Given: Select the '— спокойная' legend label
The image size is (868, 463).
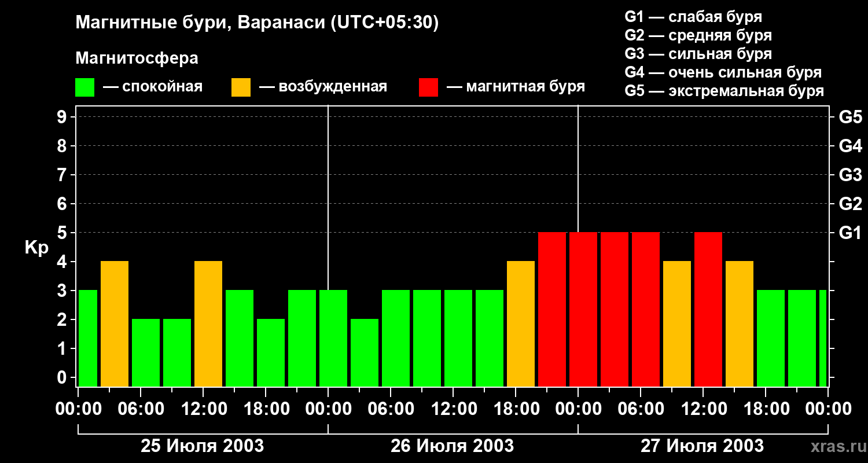Looking at the screenshot, I should pyautogui.click(x=153, y=87).
